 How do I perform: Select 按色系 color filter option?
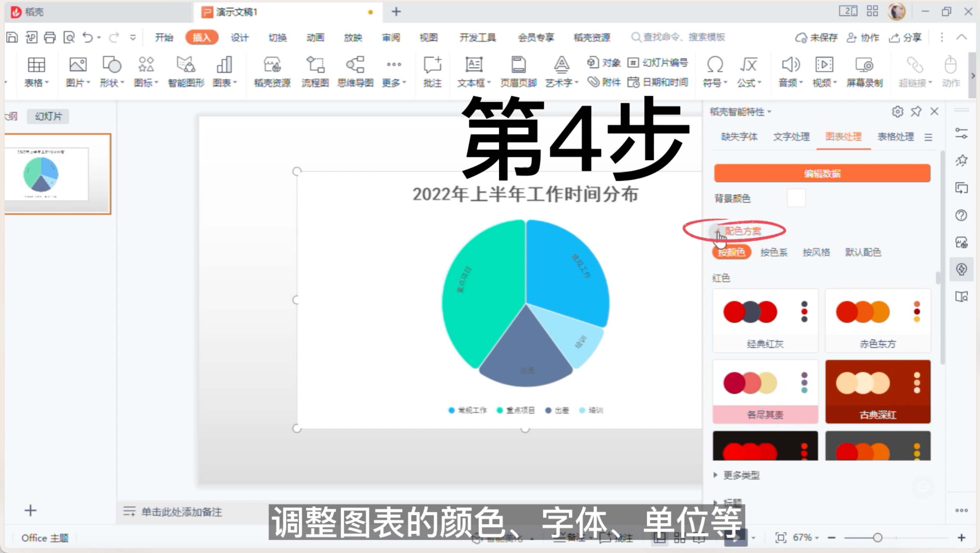tap(774, 252)
